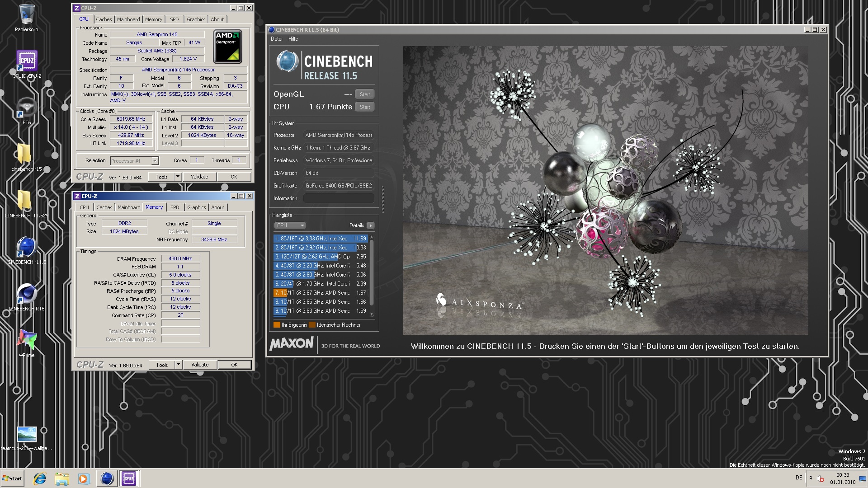Click the Details arrow button in Rangliste
The width and height of the screenshot is (868, 488).
370,225
